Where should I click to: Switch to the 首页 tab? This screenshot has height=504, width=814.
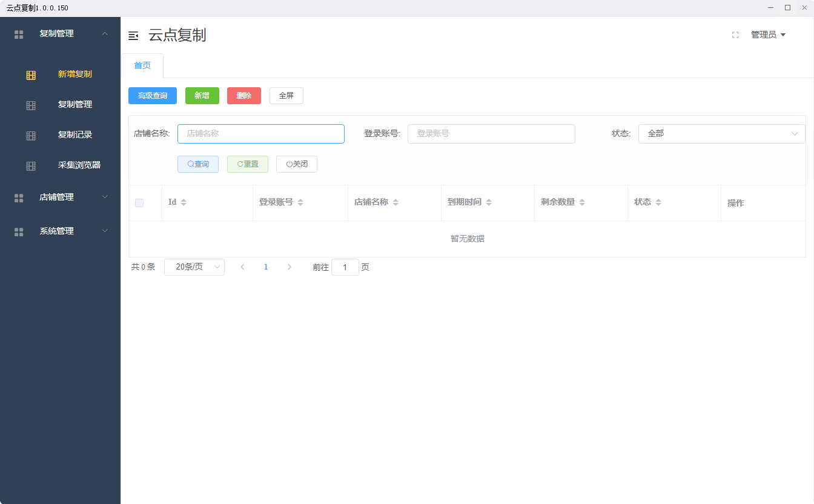(x=142, y=65)
